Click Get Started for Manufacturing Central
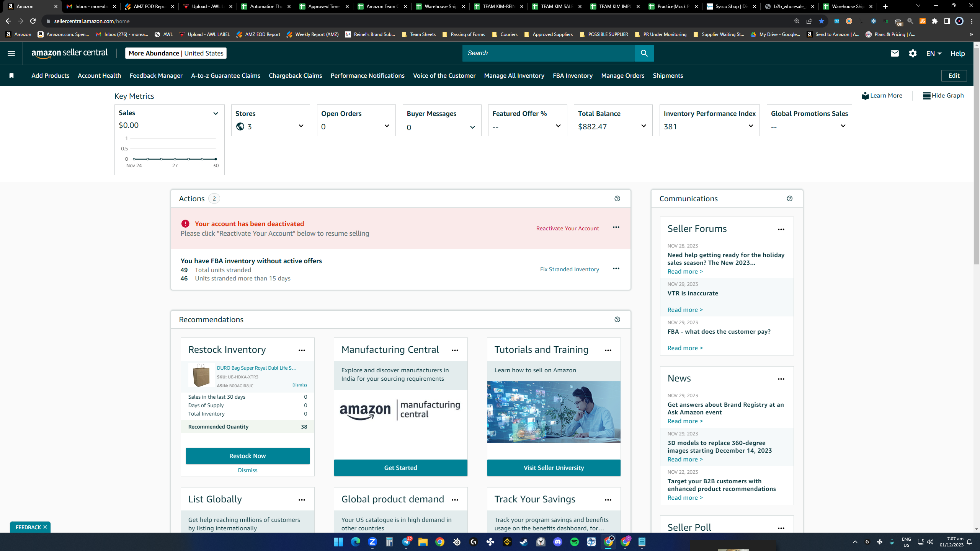 point(400,468)
